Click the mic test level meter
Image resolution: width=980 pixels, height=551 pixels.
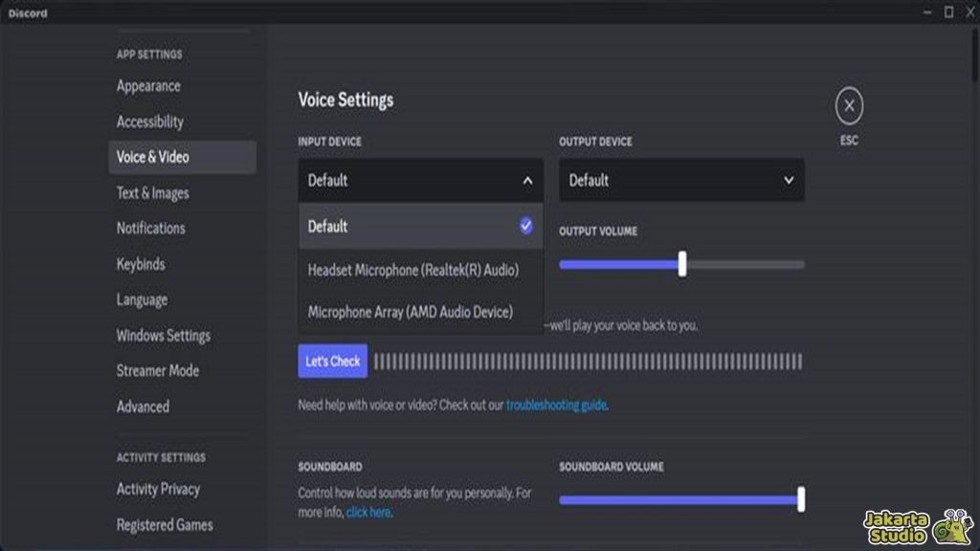(588, 361)
